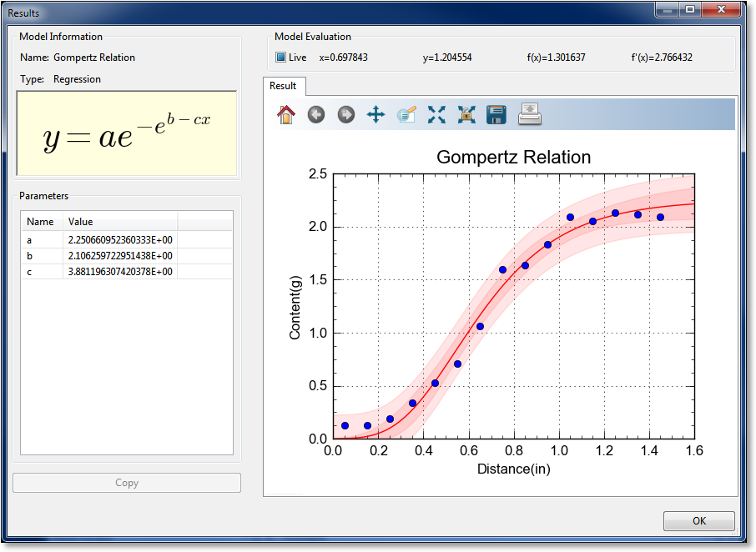Click the locked zoom extents icon
The height and width of the screenshot is (552, 756).
[x=466, y=114]
